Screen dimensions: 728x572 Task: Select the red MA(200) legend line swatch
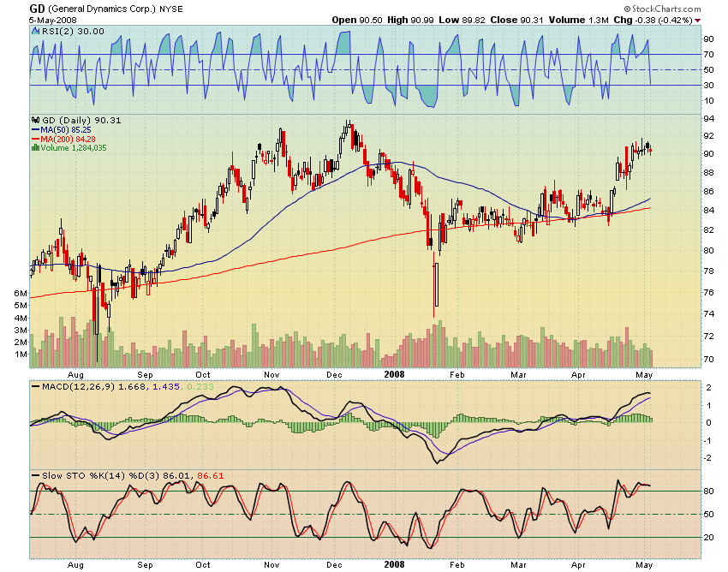pos(35,139)
